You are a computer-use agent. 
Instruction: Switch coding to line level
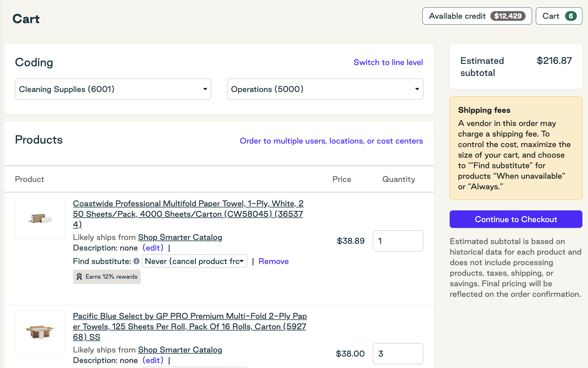coord(388,62)
